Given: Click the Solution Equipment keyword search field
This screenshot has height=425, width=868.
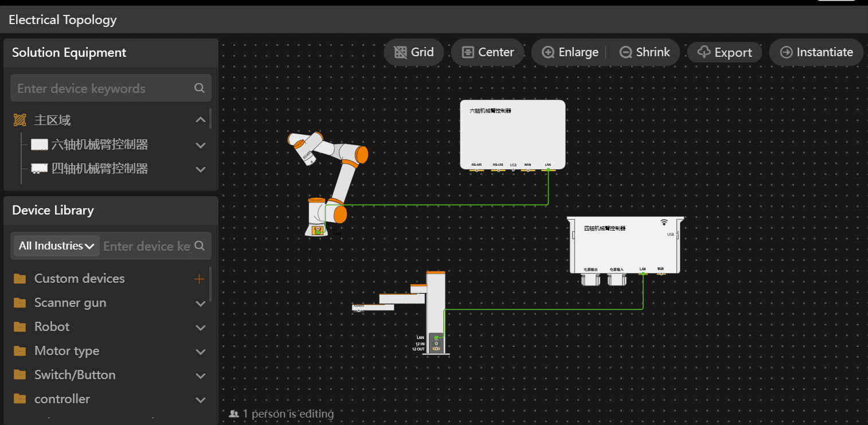Looking at the screenshot, I should 103,88.
